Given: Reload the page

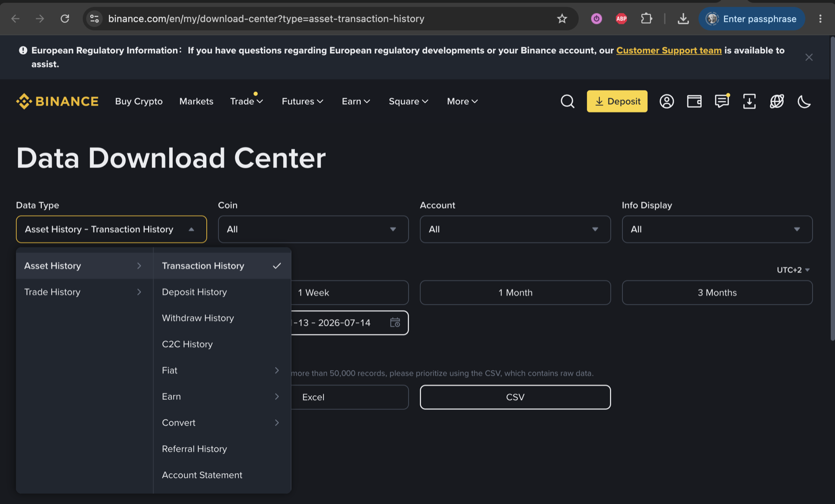Looking at the screenshot, I should tap(65, 19).
